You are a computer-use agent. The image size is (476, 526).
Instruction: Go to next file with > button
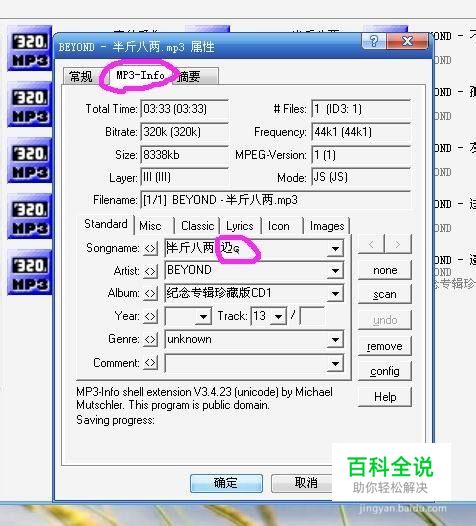398,244
